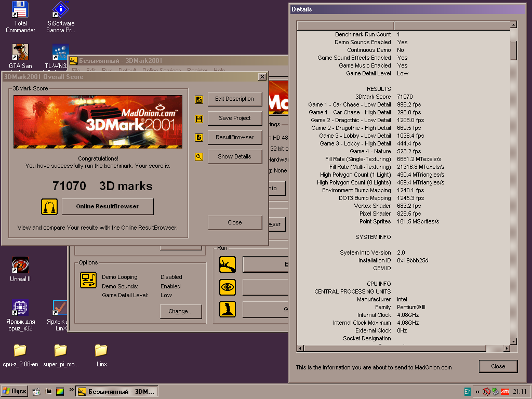Select the Installation ID row
Image resolution: width=532 pixels, height=399 pixels.
403,261
